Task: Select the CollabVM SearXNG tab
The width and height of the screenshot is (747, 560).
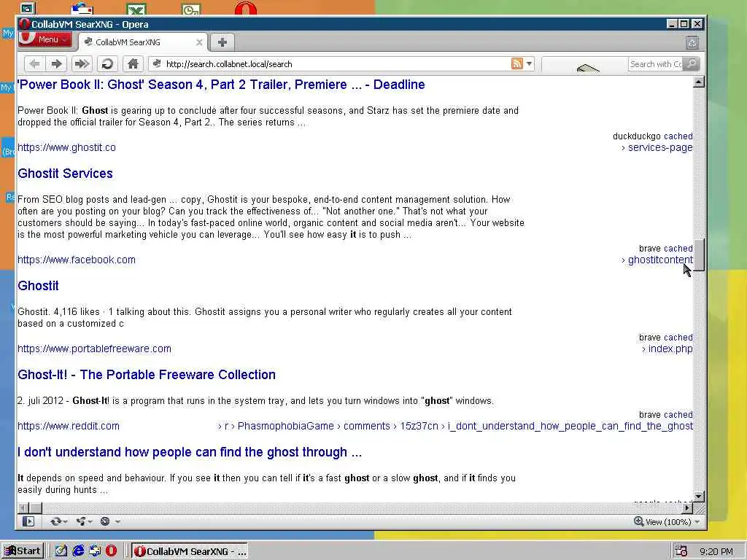Action: pyautogui.click(x=142, y=42)
